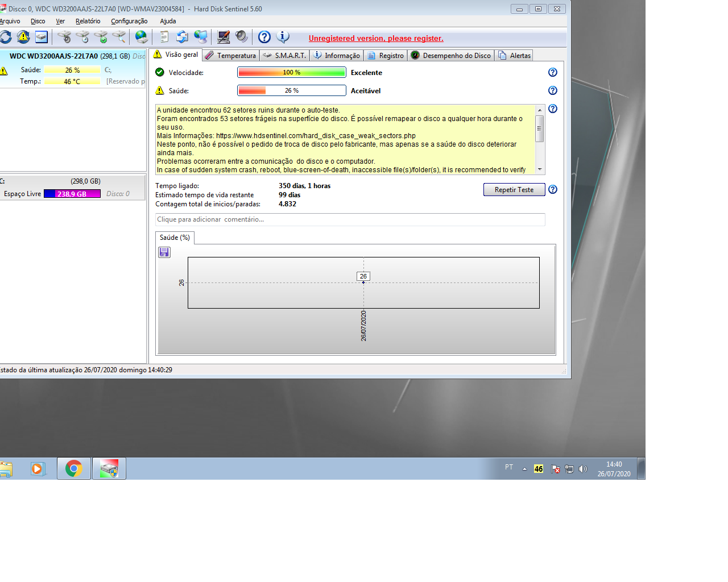Click the hard disk with magnifier icon
Image resolution: width=728 pixels, height=582 pixels.
click(119, 37)
